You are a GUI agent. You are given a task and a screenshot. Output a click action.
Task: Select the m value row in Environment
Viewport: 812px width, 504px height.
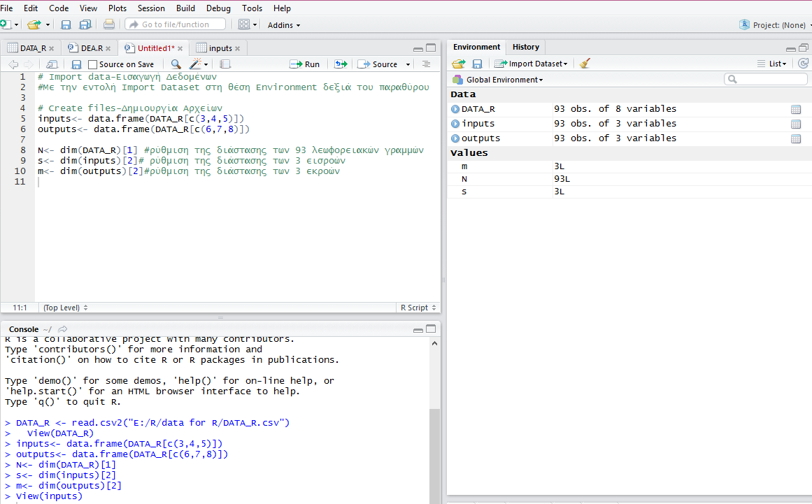point(629,166)
